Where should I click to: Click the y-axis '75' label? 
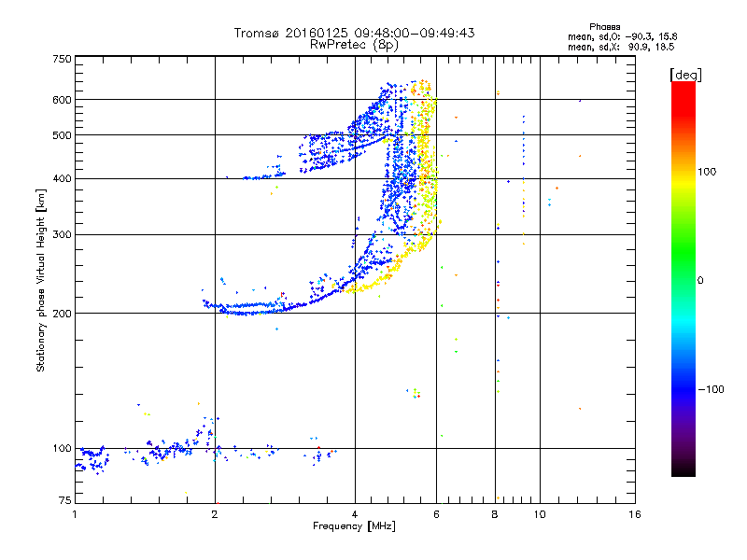65,500
